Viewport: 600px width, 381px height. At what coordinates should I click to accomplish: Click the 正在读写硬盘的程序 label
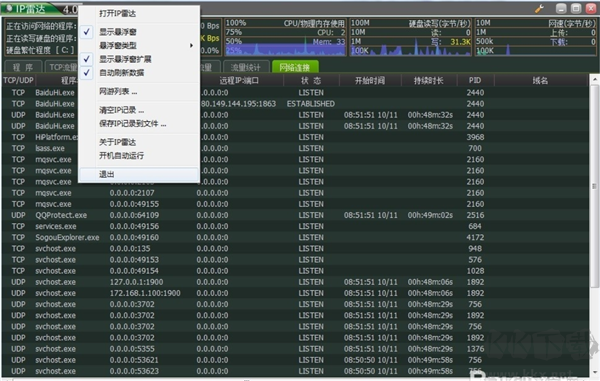pyautogui.click(x=41, y=38)
